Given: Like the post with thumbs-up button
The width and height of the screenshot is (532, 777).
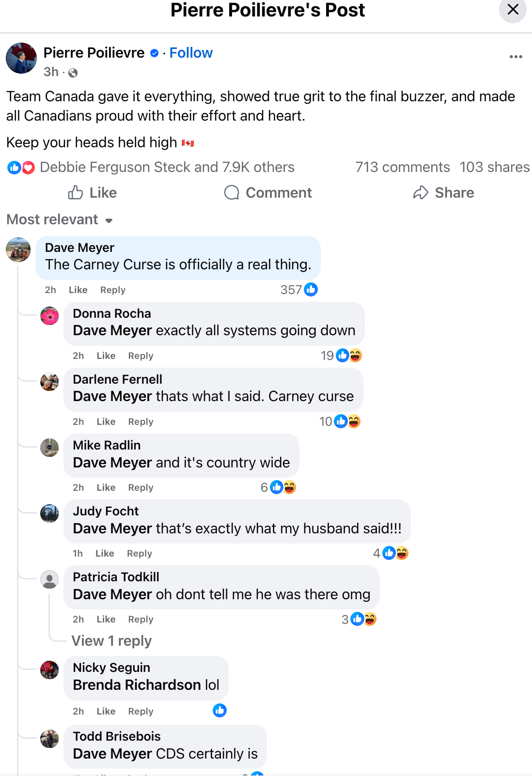Looking at the screenshot, I should [x=93, y=193].
